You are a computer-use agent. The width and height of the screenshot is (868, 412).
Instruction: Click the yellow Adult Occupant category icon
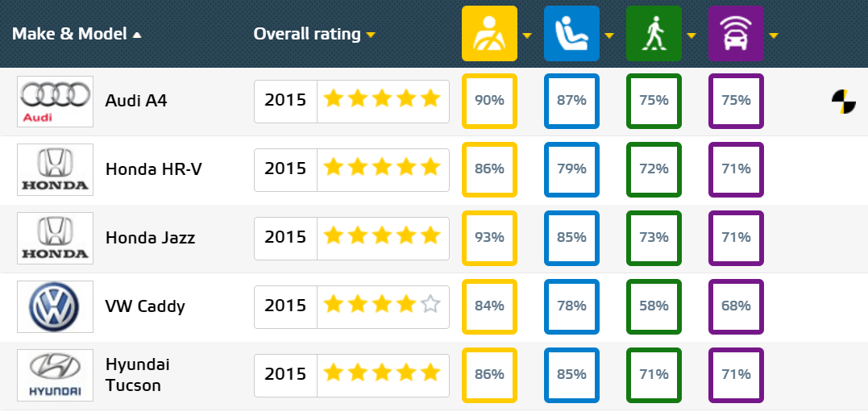pyautogui.click(x=489, y=33)
